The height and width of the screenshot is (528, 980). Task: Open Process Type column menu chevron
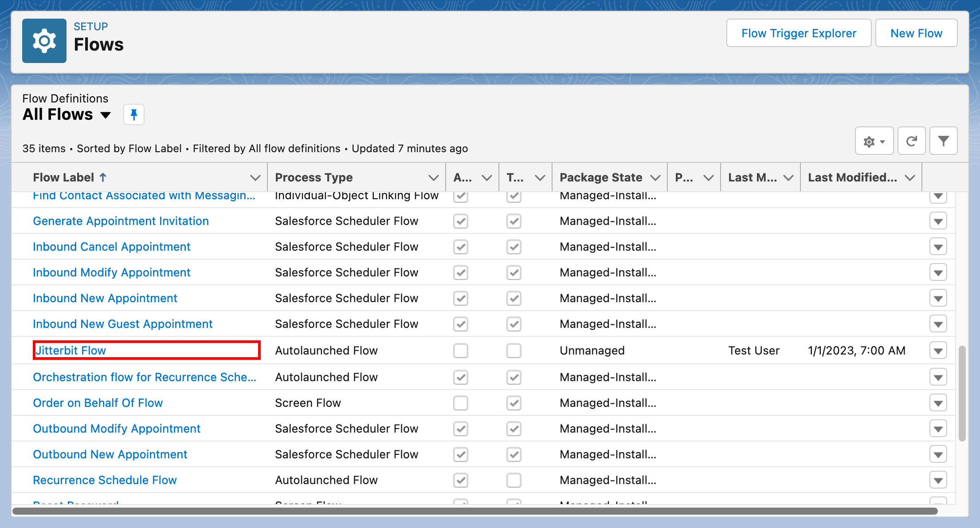[x=433, y=178]
